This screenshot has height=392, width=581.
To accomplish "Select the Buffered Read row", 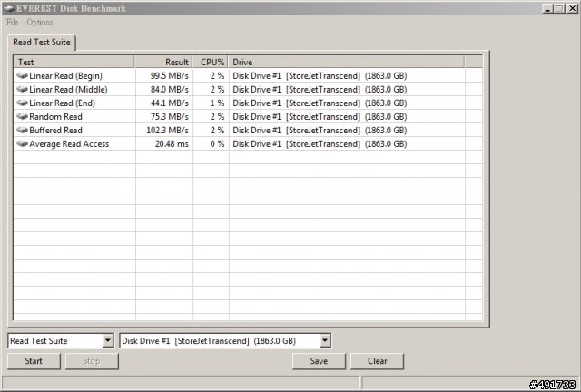I will [x=248, y=131].
